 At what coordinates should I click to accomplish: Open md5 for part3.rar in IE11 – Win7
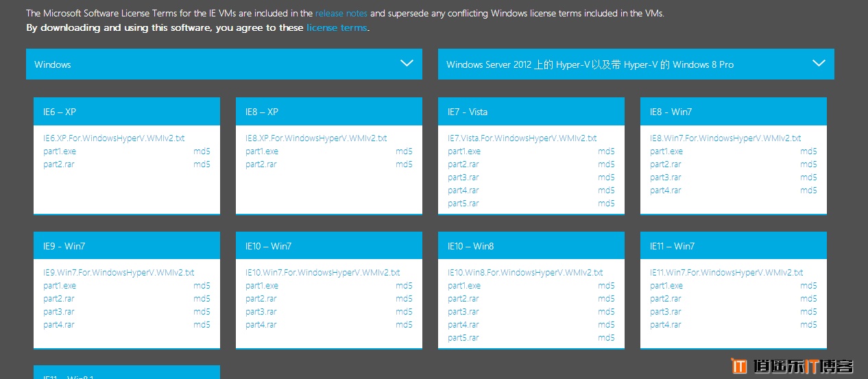[x=809, y=312]
